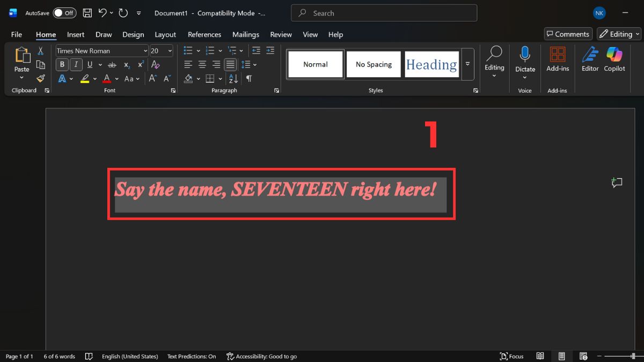Toggle bold formatting in the Font group
The image size is (644, 362).
pos(62,64)
